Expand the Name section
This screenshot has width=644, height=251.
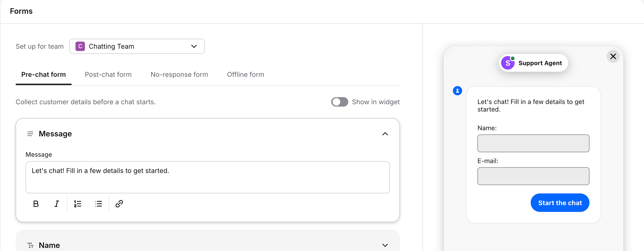385,245
